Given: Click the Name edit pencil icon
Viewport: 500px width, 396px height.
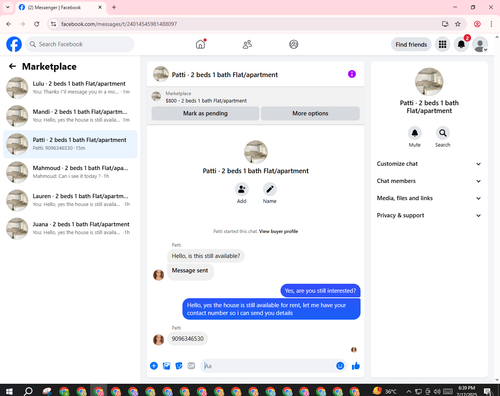Looking at the screenshot, I should click(x=270, y=189).
